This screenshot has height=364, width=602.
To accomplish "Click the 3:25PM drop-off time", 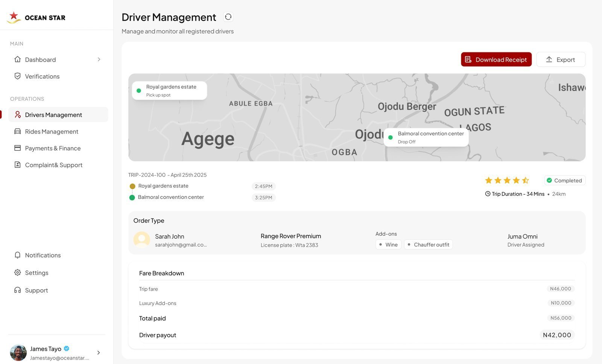I will click(263, 197).
